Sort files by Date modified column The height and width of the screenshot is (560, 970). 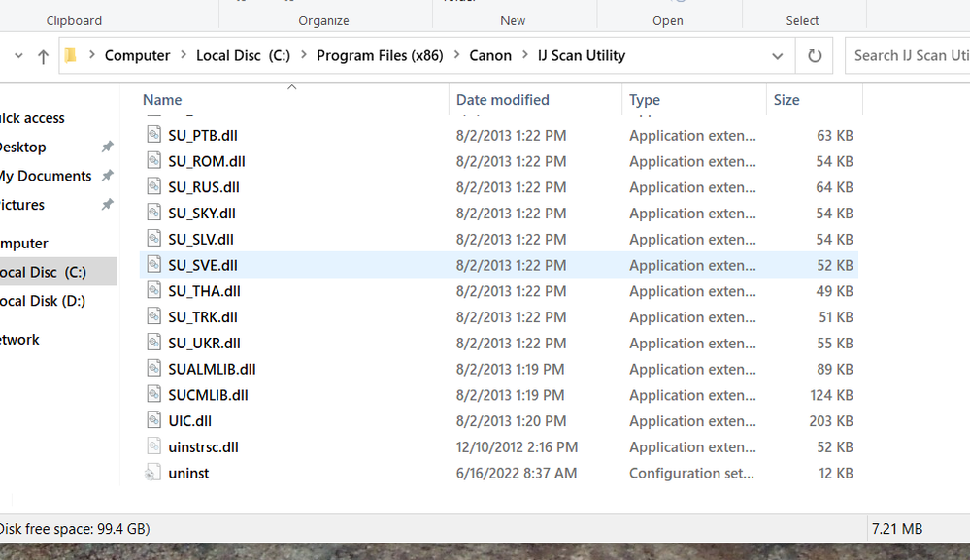[502, 100]
